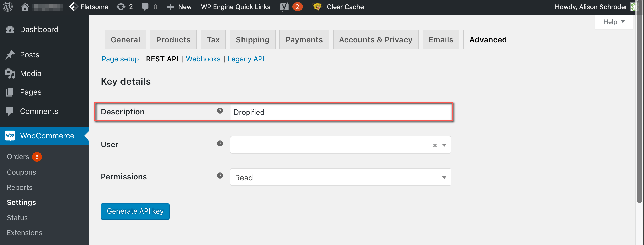This screenshot has width=644, height=245.
Task: Open the Permissions Read dropdown
Action: 341,177
